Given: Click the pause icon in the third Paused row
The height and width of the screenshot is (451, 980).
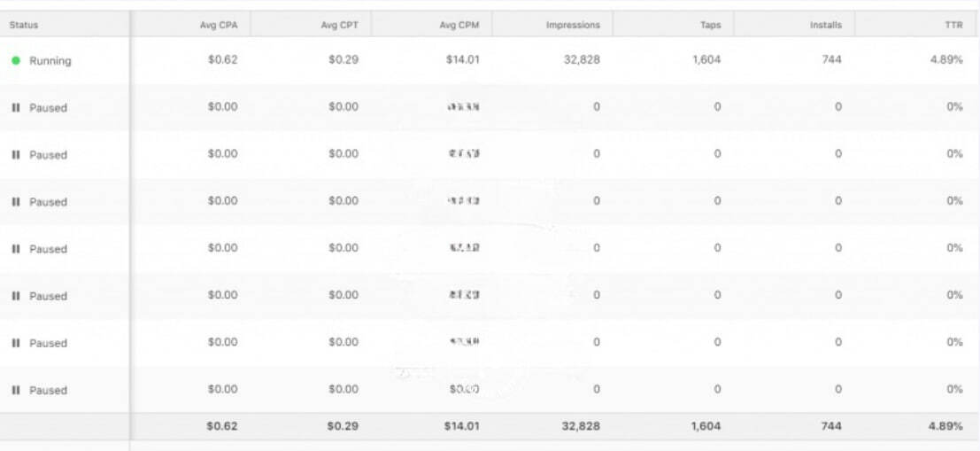Looking at the screenshot, I should 16,202.
